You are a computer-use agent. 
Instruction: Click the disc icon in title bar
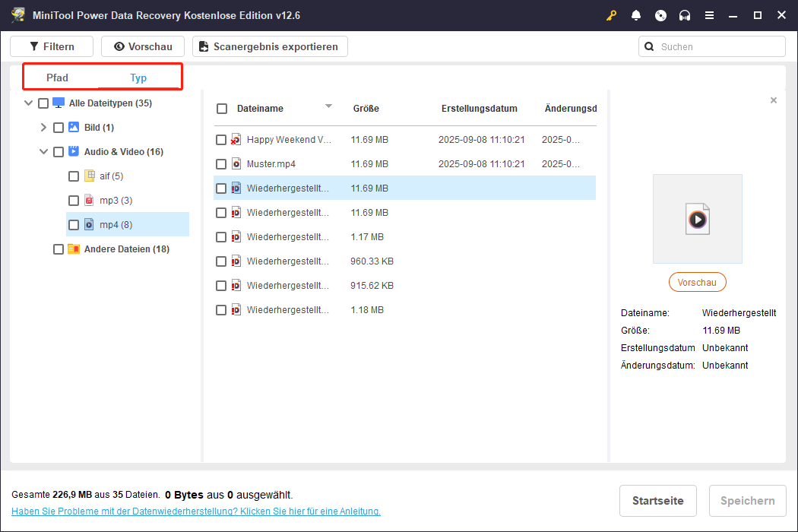tap(660, 15)
